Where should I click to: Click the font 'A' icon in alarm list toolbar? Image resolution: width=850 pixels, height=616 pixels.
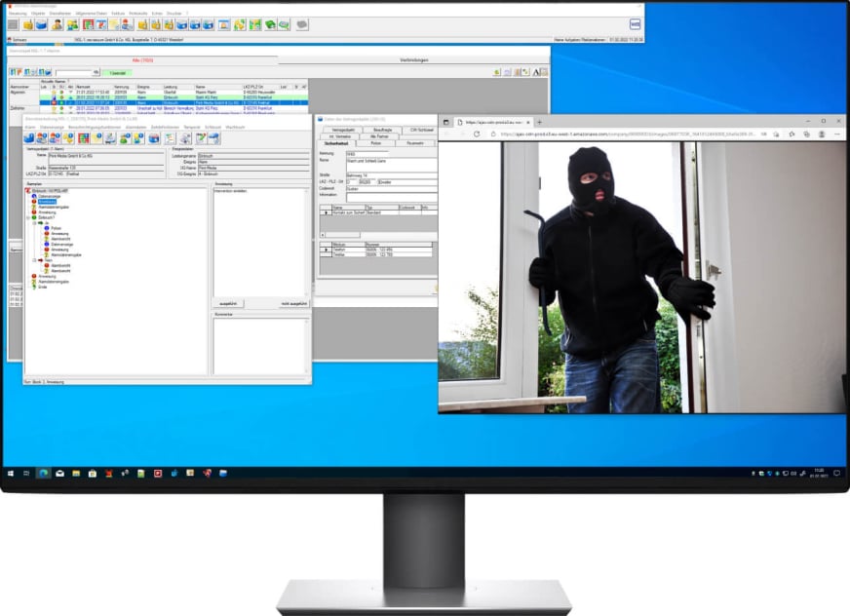(x=536, y=72)
